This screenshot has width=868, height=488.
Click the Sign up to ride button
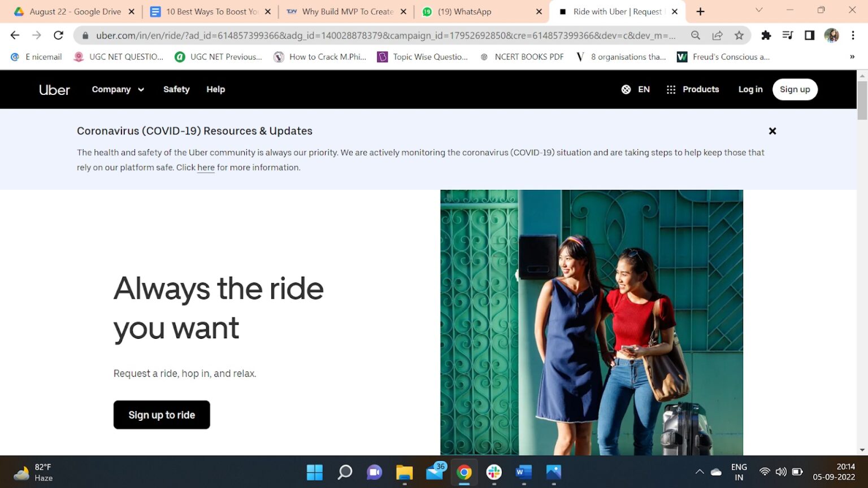pos(162,415)
